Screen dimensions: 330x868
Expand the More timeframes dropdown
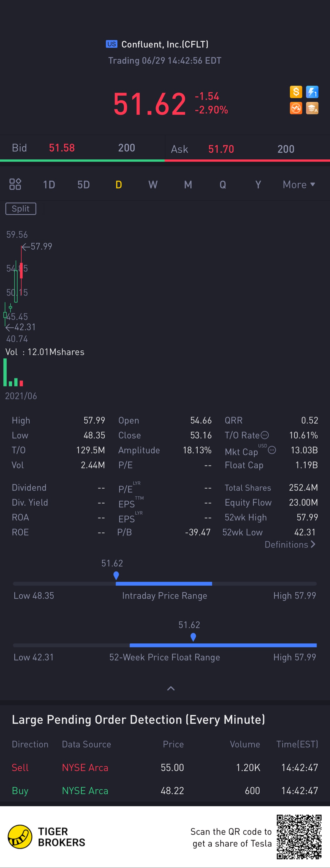pos(299,185)
